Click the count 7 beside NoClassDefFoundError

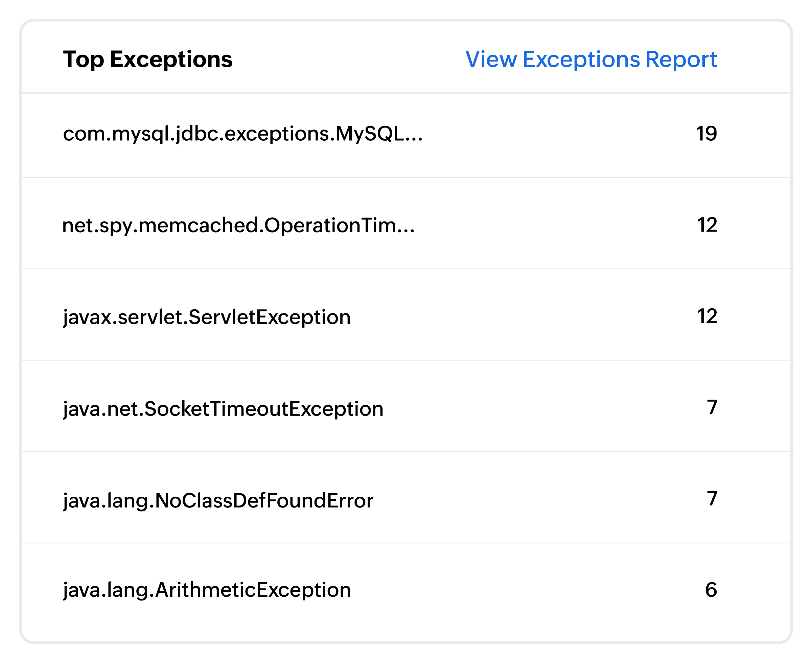[712, 499]
